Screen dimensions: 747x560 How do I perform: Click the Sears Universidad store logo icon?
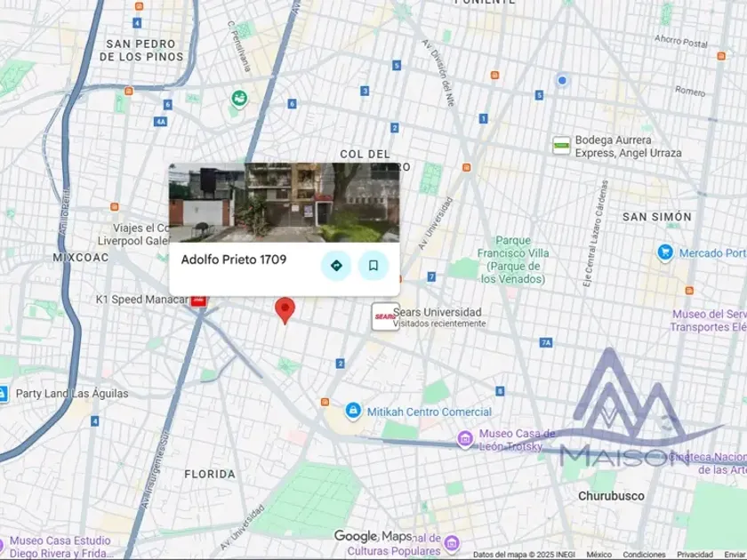385,316
